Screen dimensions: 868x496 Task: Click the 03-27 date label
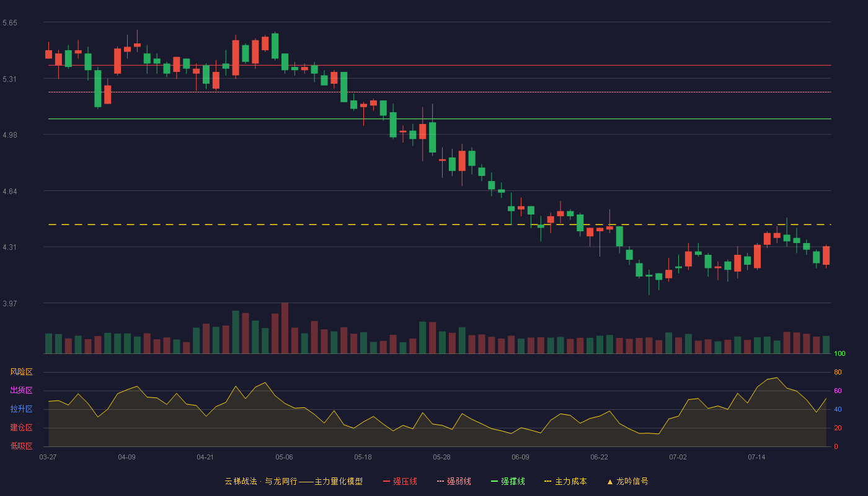coord(48,457)
